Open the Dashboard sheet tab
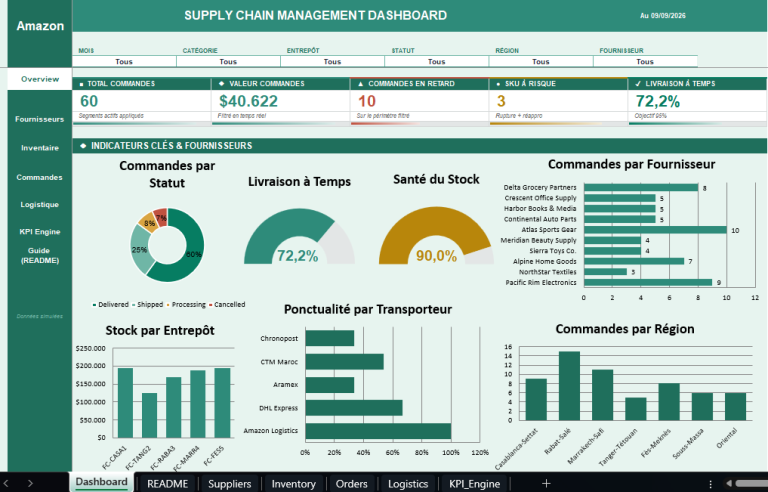The image size is (768, 492). click(x=101, y=482)
